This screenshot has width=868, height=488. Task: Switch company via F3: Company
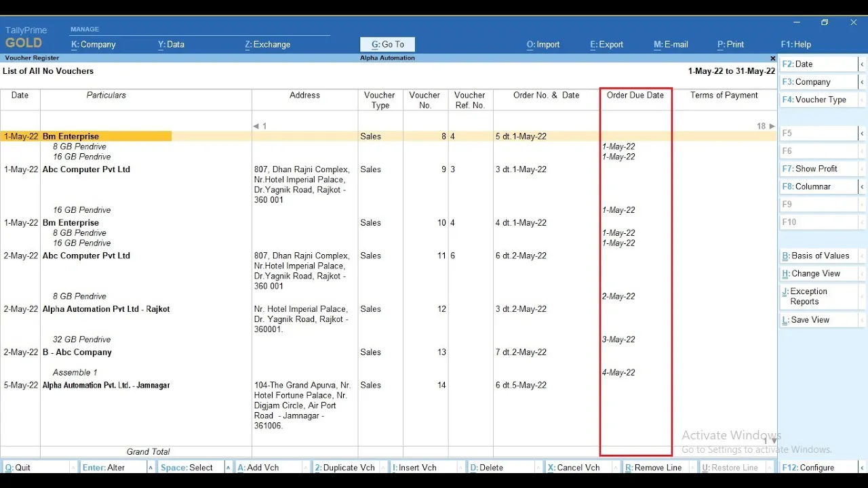coord(818,82)
